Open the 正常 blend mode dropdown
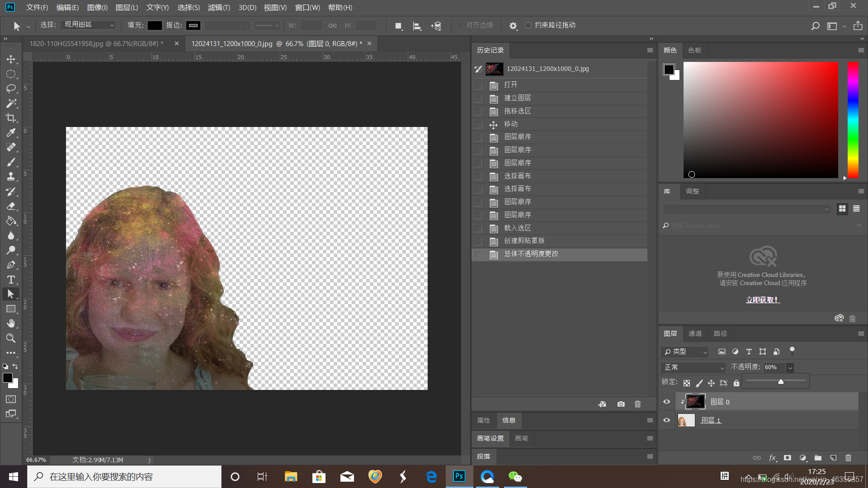The width and height of the screenshot is (868, 488). [x=693, y=367]
